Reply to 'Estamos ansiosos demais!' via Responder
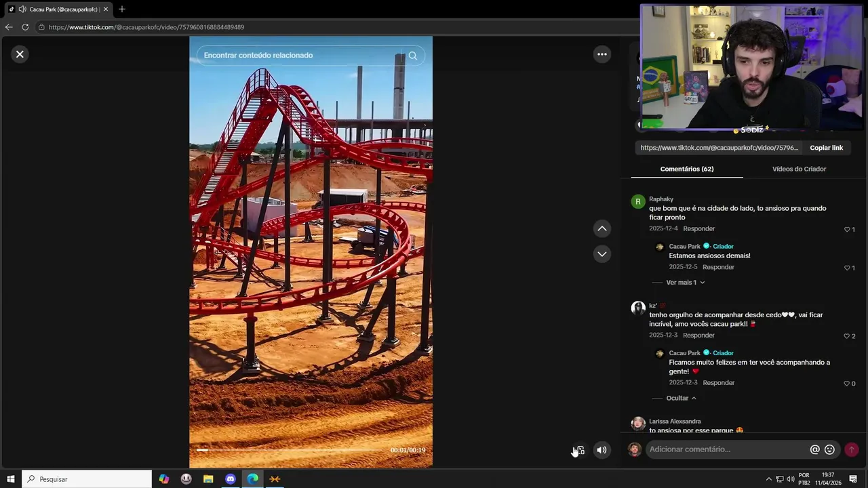The image size is (868, 488). click(x=718, y=267)
